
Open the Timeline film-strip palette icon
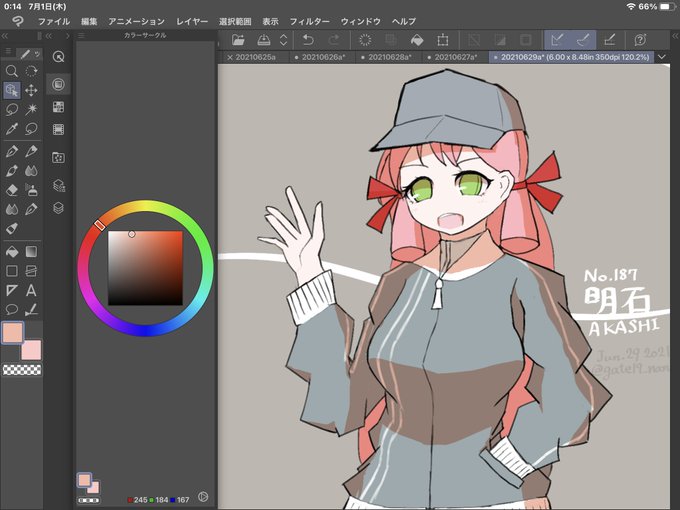(x=58, y=129)
